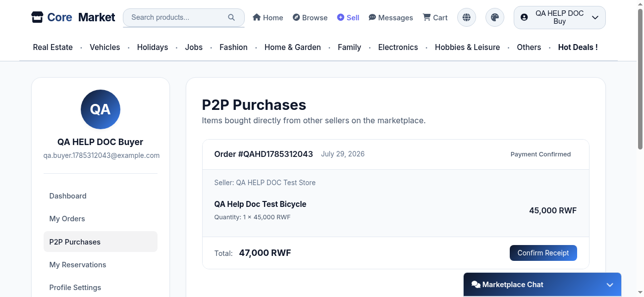This screenshot has width=644, height=297.
Task: Select P2P Purchases in the sidebar
Action: [x=101, y=242]
